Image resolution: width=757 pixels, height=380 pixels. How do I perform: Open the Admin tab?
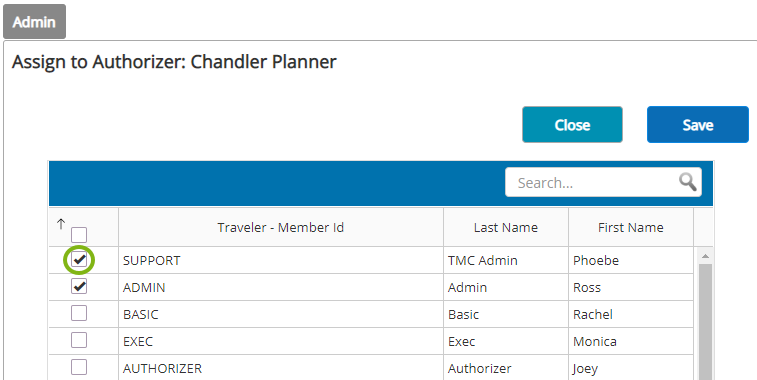(x=34, y=22)
